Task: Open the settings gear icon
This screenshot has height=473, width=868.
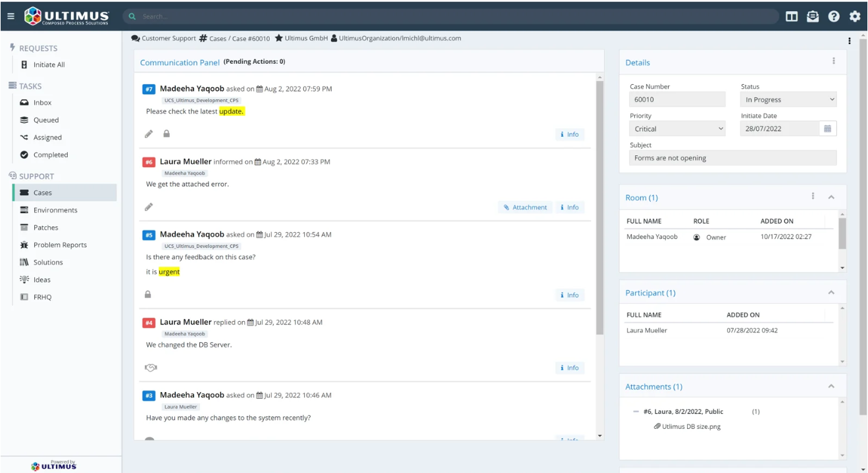Action: tap(855, 16)
